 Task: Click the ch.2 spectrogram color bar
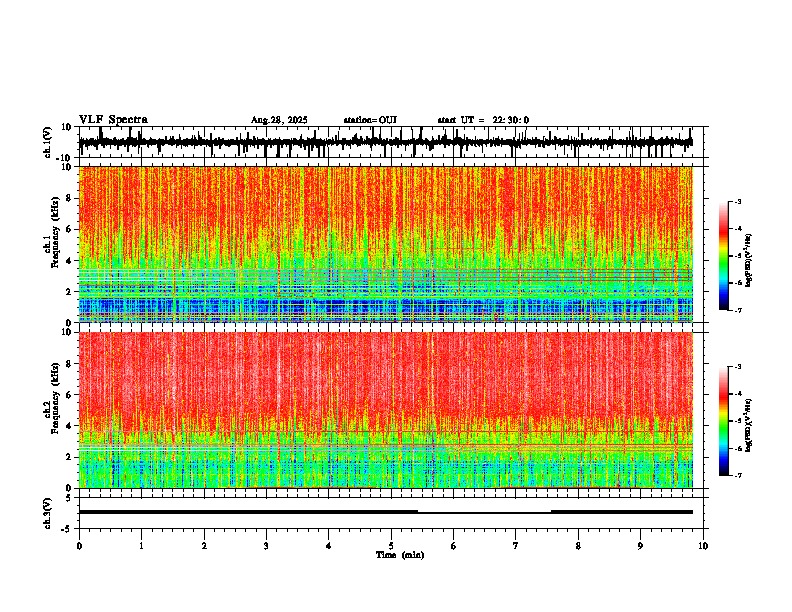(723, 421)
